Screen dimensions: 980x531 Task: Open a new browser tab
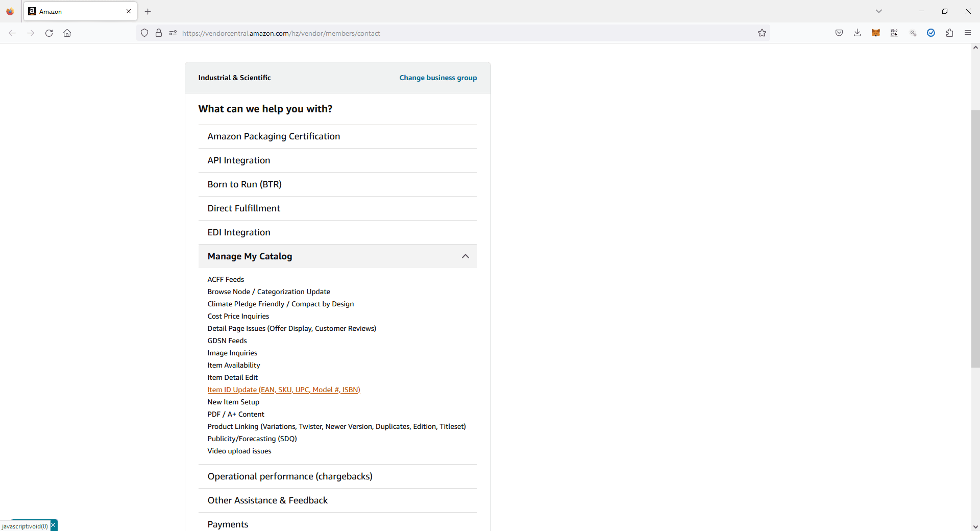[148, 11]
